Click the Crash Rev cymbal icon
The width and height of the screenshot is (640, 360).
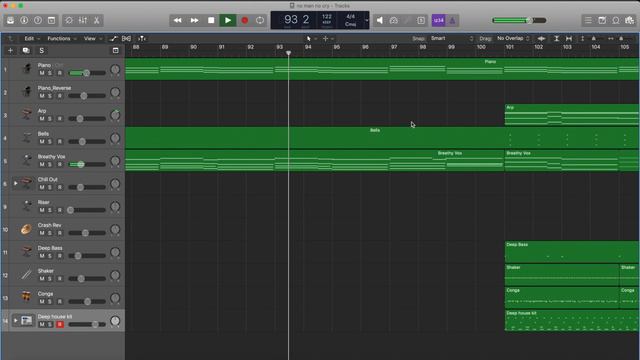coord(26,229)
